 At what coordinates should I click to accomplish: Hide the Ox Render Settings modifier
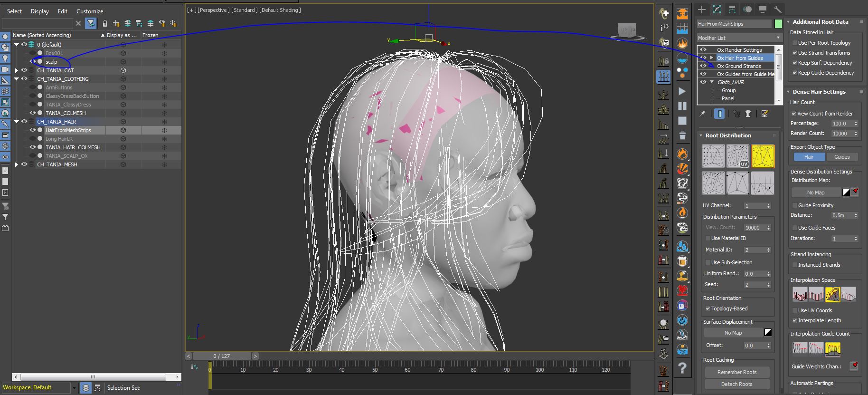pos(703,50)
